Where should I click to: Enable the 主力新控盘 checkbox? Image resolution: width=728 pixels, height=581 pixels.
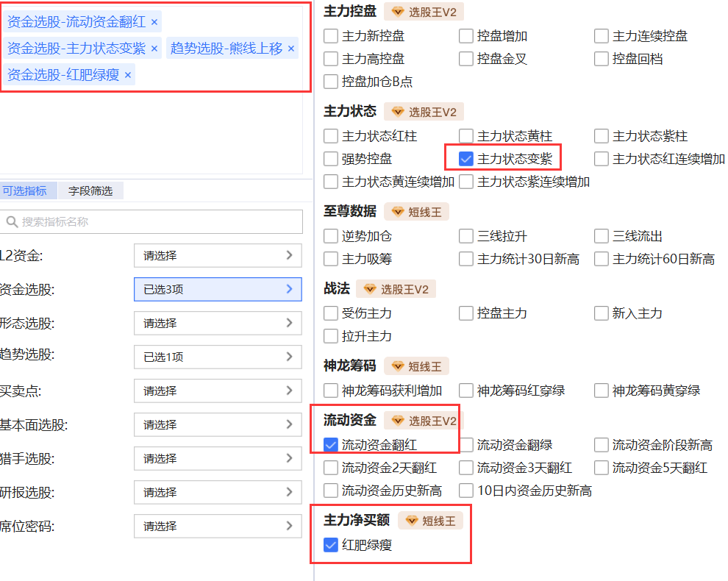331,36
